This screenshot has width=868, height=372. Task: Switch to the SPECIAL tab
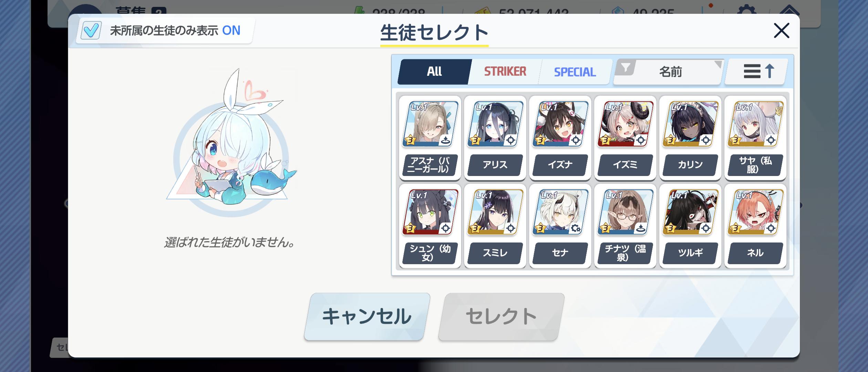pyautogui.click(x=575, y=72)
